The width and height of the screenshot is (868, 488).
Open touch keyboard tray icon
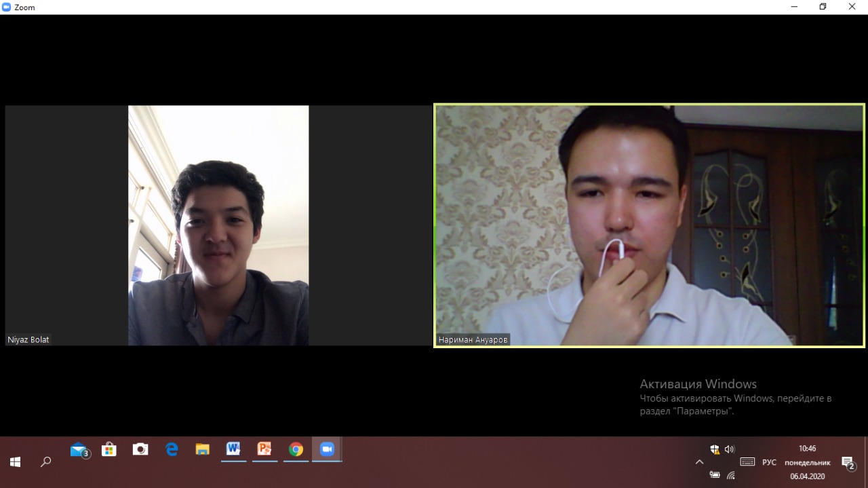[747, 462]
